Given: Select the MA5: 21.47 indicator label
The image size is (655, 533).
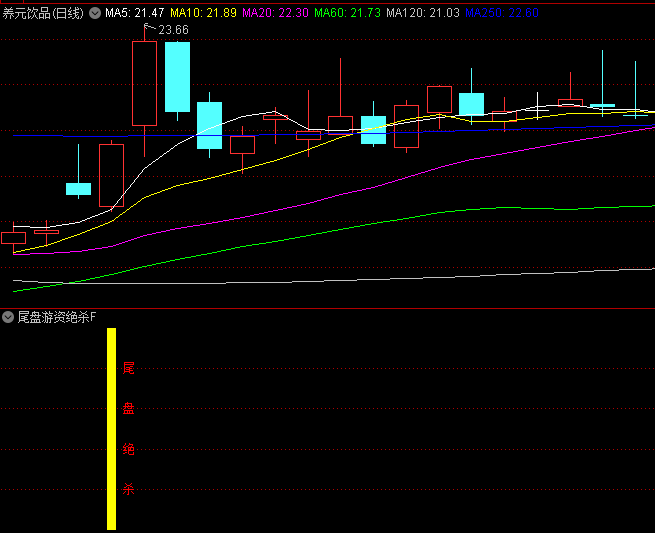Looking at the screenshot, I should tap(135, 13).
